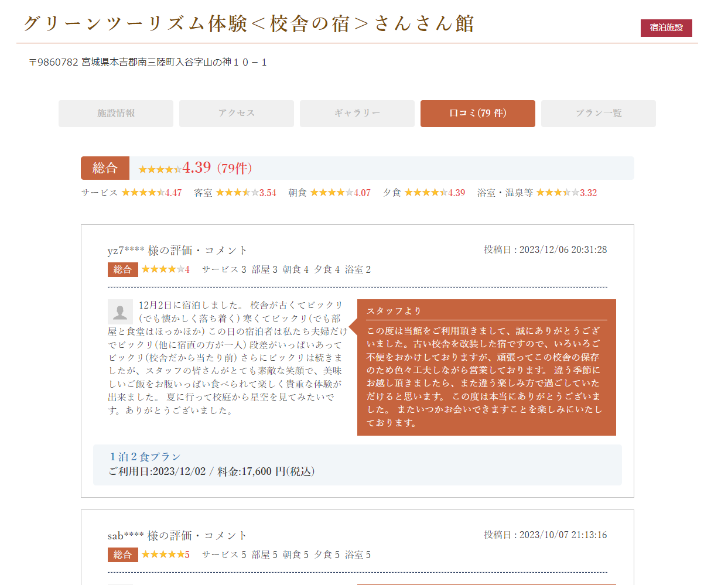The image size is (728, 585).
Task: Click the 宿泊施設 red badge button
Action: [x=667, y=28]
